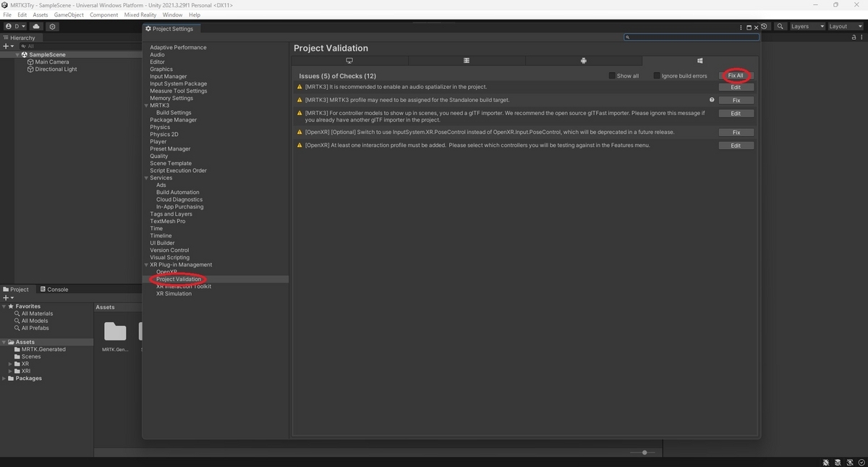Click the undo history icon near Layers
Viewport: 868px width, 467px height.
pos(765,27)
